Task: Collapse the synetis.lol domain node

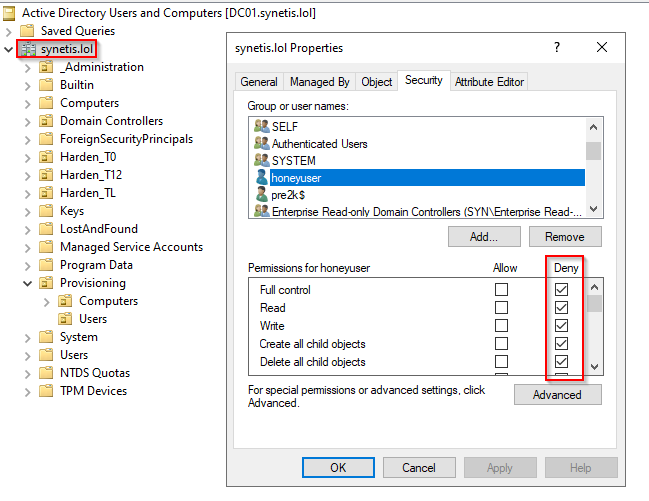Action: click(8, 50)
